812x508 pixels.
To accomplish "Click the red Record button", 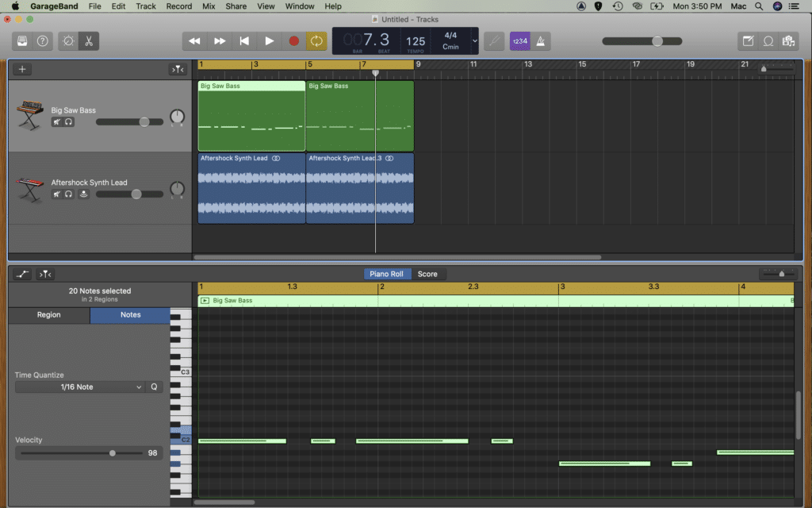I will 293,41.
